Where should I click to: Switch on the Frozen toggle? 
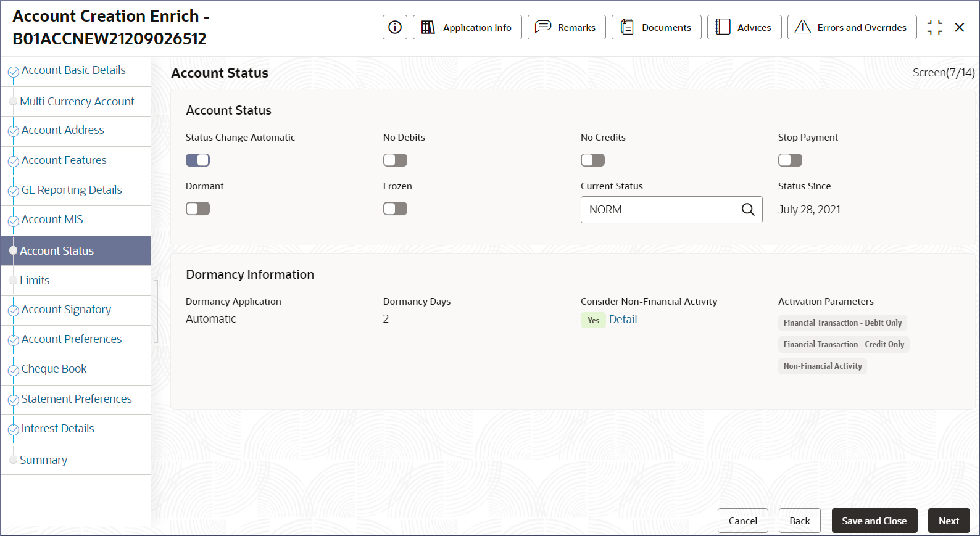coord(396,208)
